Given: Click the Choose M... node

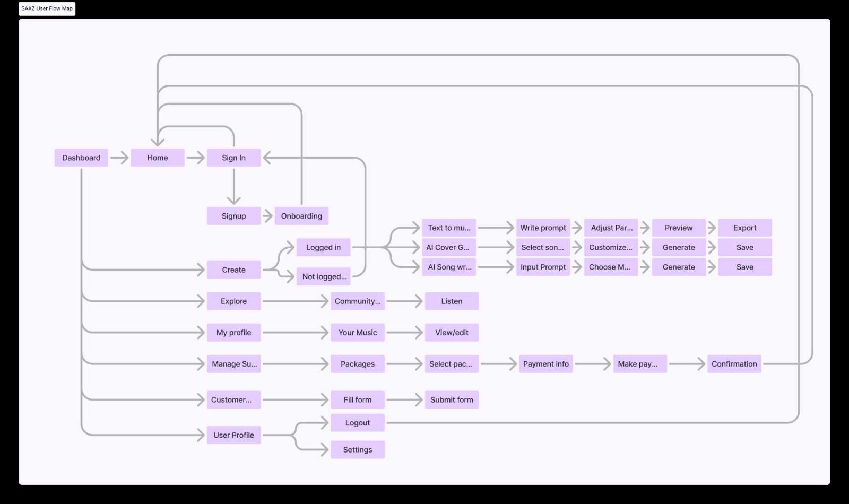Looking at the screenshot, I should tap(611, 267).
